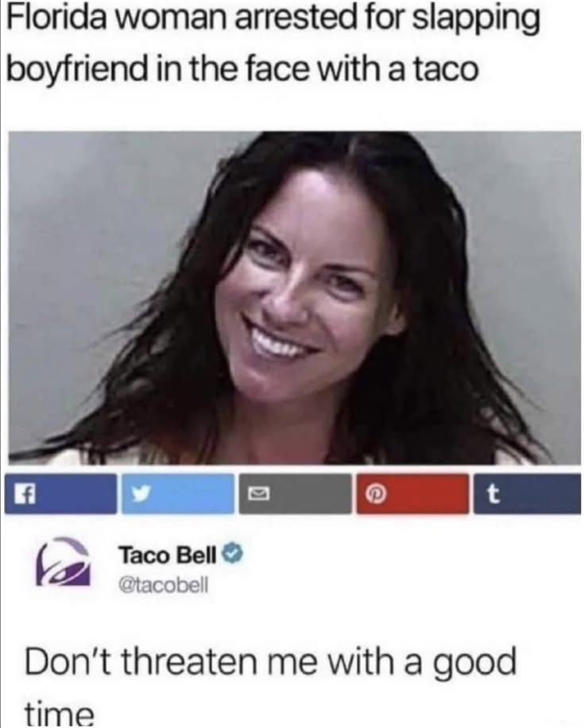Share via the Twitter bird icon

click(178, 494)
